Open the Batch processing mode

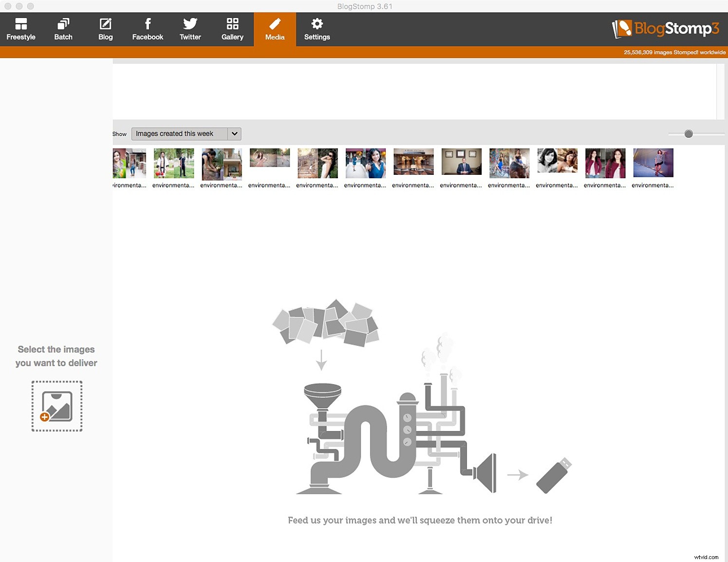[63, 28]
